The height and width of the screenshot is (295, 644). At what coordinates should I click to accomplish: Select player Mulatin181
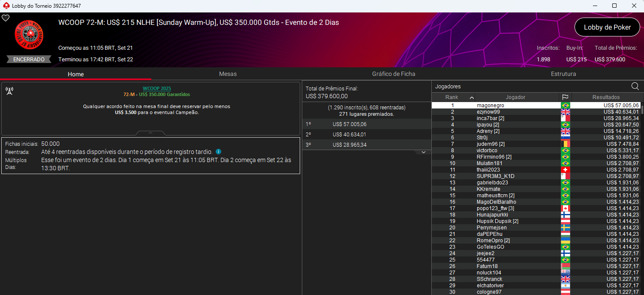(536, 163)
